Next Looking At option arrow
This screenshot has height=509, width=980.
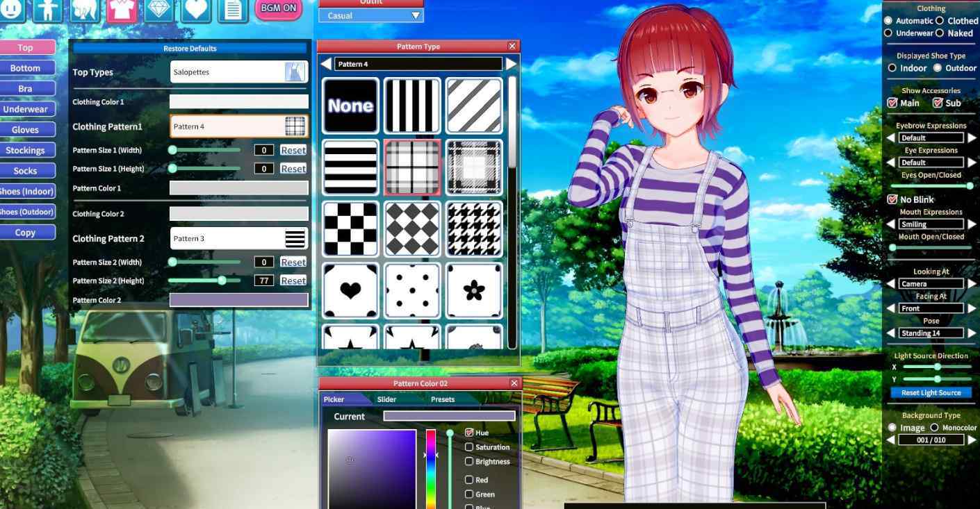pos(972,284)
